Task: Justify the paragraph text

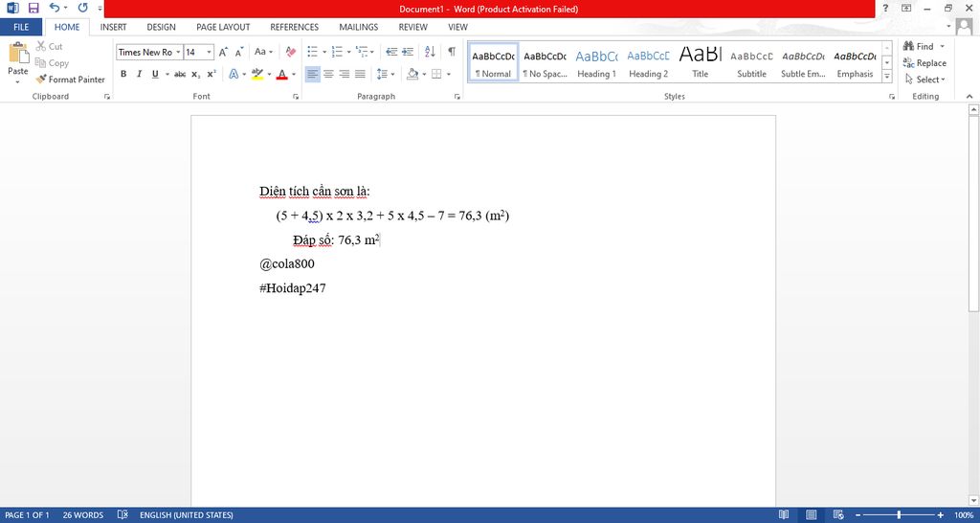Action: click(x=360, y=74)
